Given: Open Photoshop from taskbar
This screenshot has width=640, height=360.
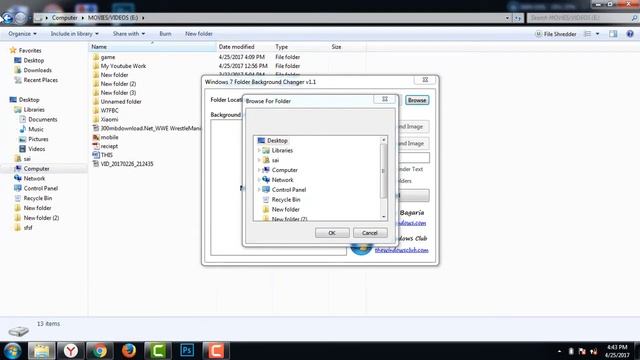Looking at the screenshot, I should pos(187,351).
